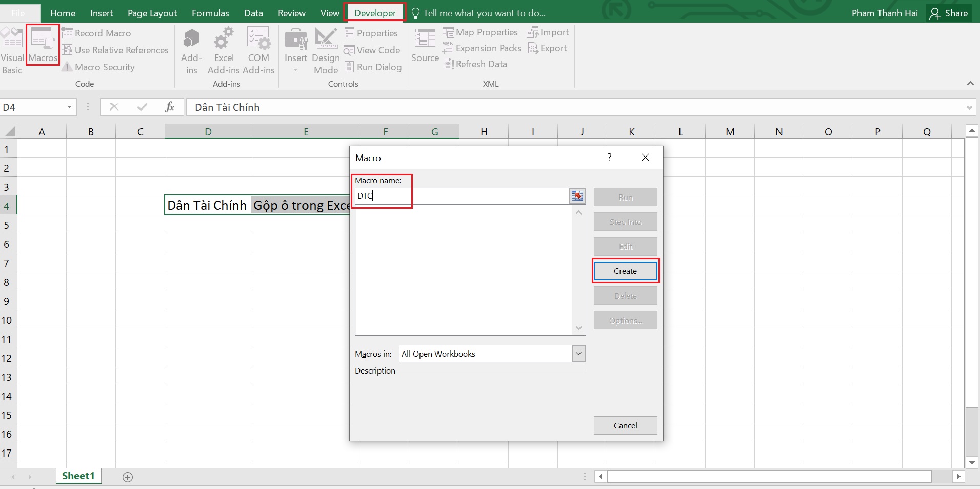Viewport: 980px width, 489px height.
Task: Click the Create button
Action: click(x=626, y=271)
